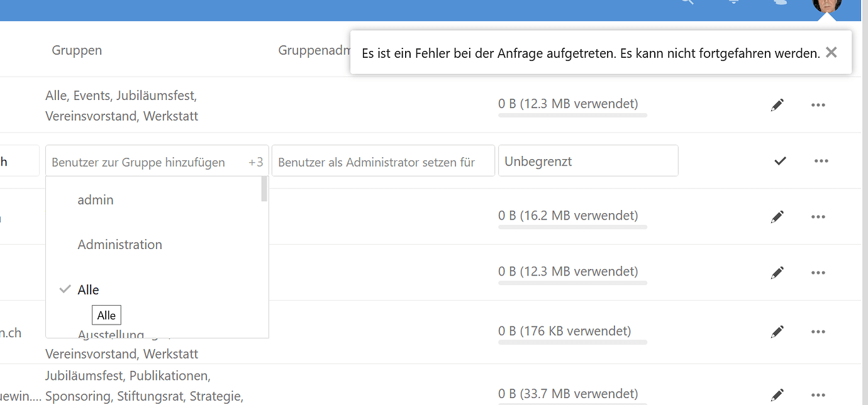Screen dimensions: 868x405
Task: Click pencil icon in the 33.7 MB row
Action: click(x=777, y=395)
